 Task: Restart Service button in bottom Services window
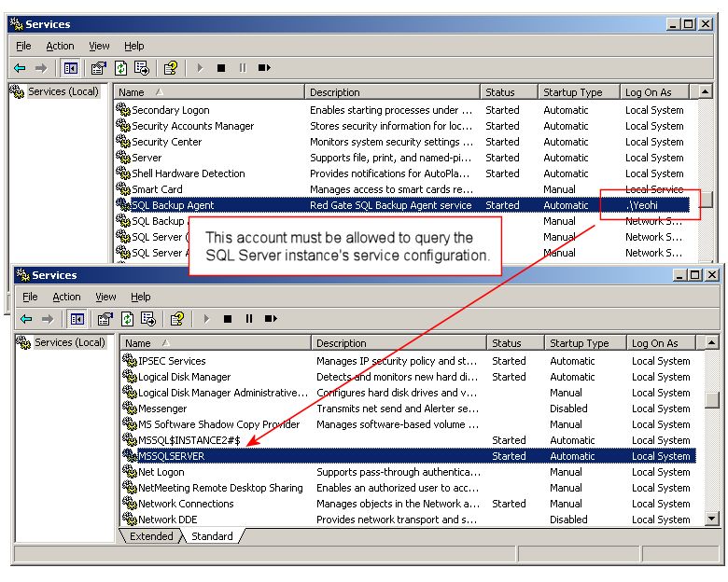coord(271,319)
